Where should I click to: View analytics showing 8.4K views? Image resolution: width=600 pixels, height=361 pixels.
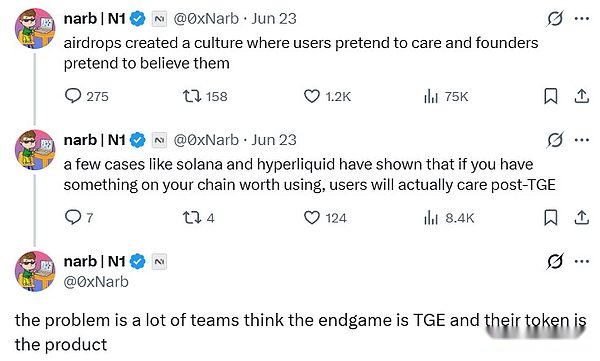click(430, 217)
